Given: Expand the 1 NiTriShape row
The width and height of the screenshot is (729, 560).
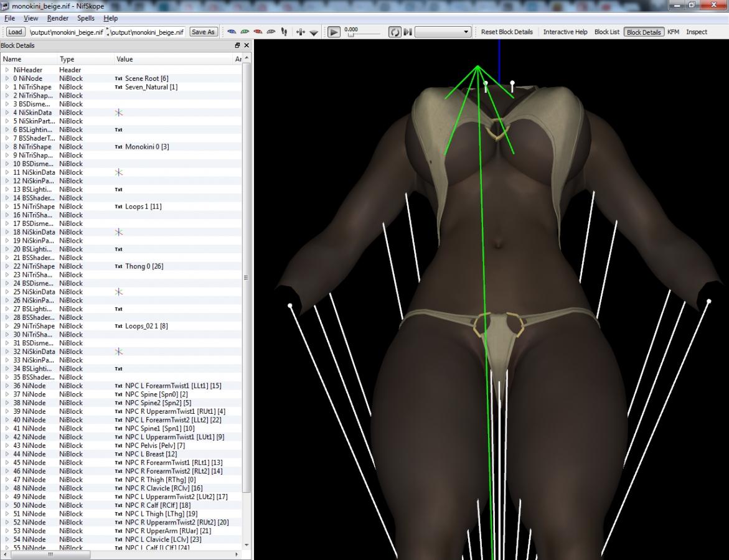Looking at the screenshot, I should tap(7, 87).
